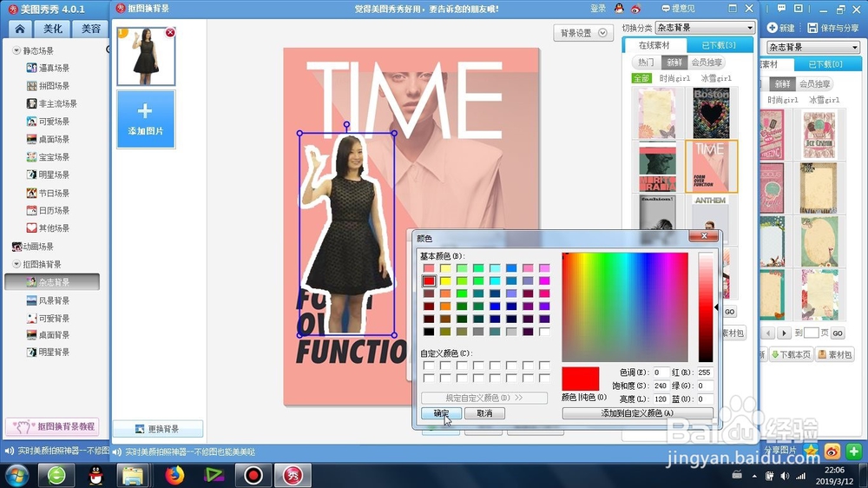The width and height of the screenshot is (868, 488).
Task: Click the Weibo icon in title bar
Action: coord(635,9)
